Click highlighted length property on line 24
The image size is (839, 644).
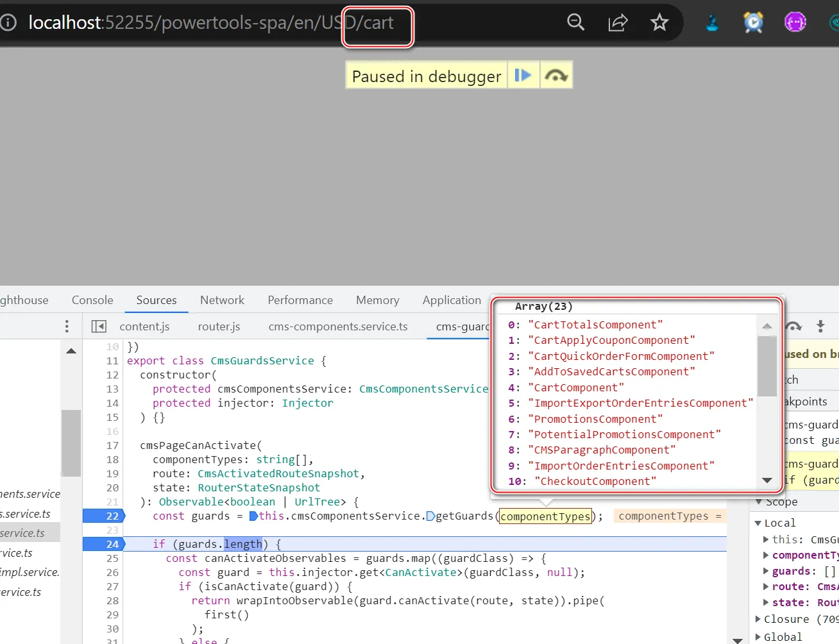(243, 544)
